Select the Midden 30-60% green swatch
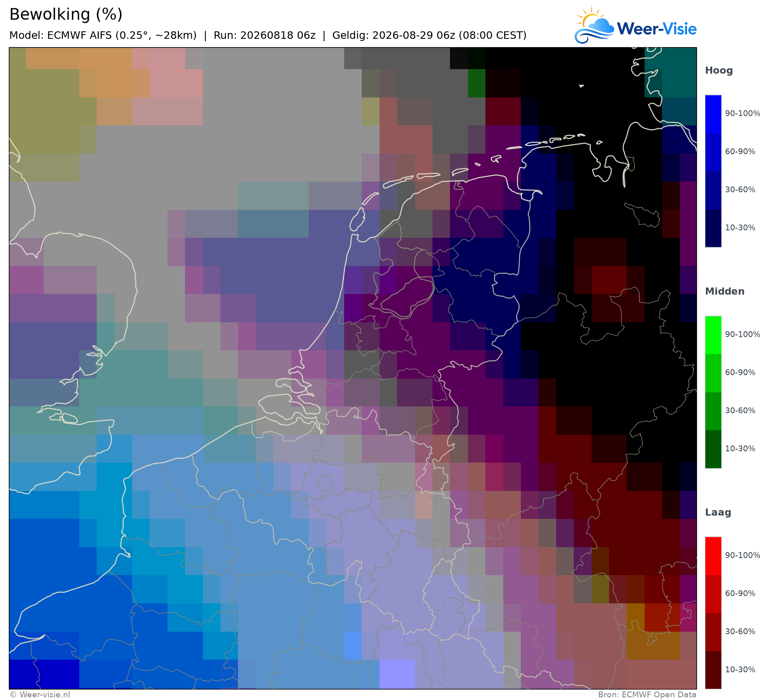Image resolution: width=760 pixels, height=700 pixels. (713, 411)
